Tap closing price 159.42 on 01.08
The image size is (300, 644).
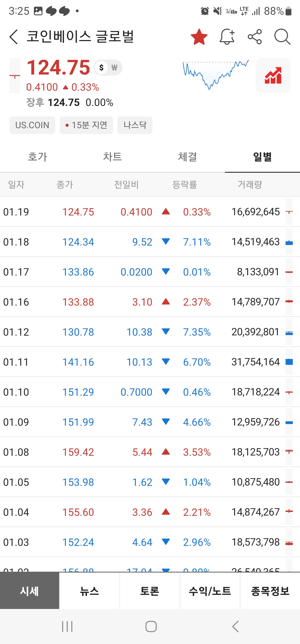click(x=78, y=452)
